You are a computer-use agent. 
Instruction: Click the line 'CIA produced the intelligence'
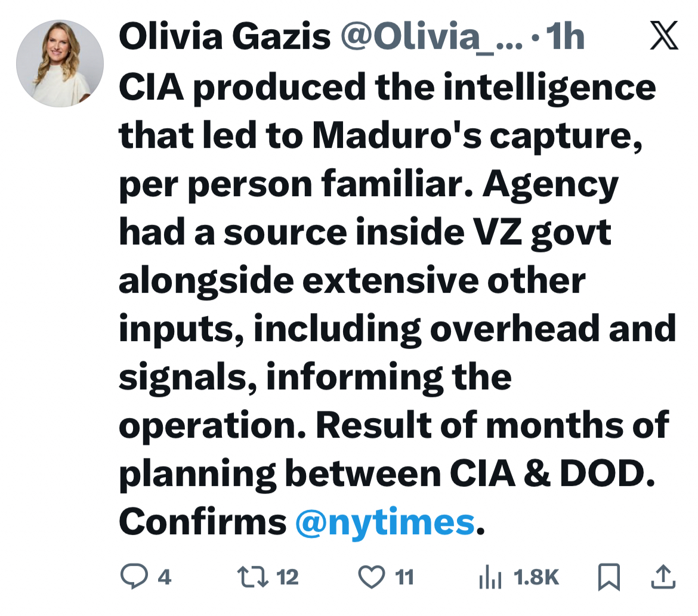(x=387, y=86)
